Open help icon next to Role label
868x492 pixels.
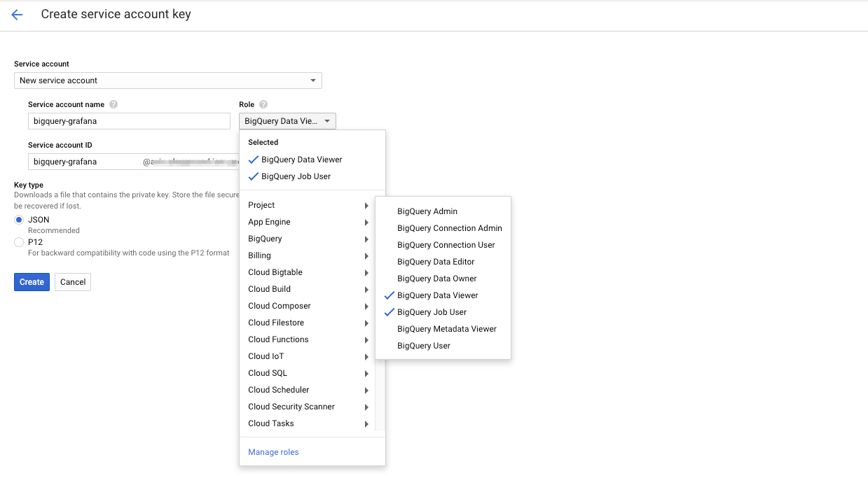click(x=263, y=104)
